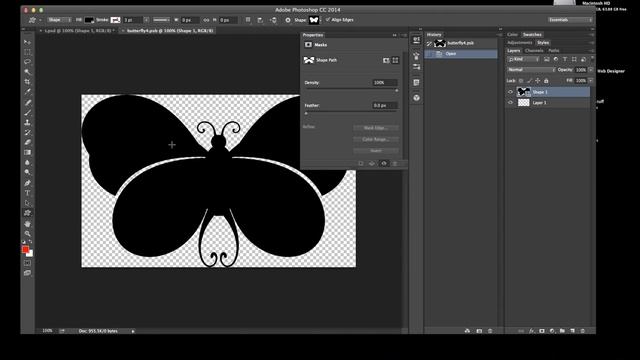The width and height of the screenshot is (640, 360).
Task: Switch to the first document tab
Action: coord(78,31)
